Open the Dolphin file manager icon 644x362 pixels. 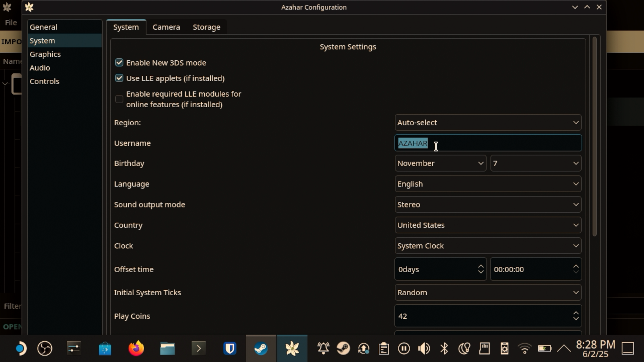point(167,349)
